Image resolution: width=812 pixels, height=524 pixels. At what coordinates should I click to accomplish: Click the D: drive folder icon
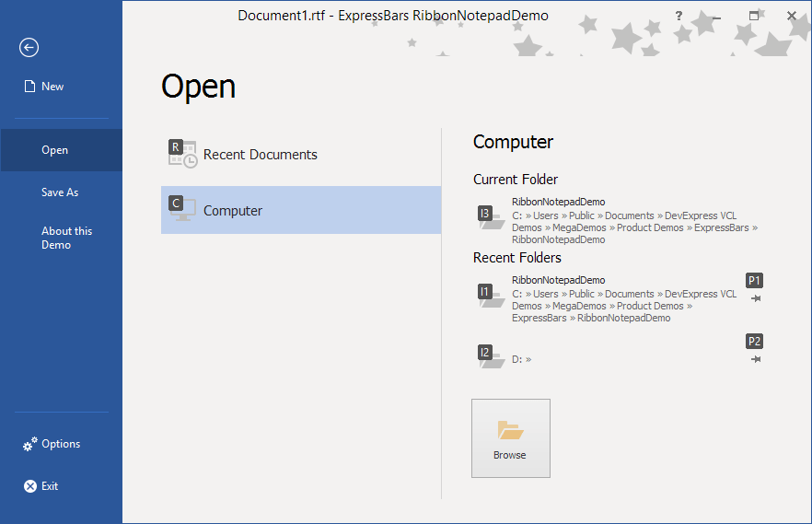pos(491,356)
